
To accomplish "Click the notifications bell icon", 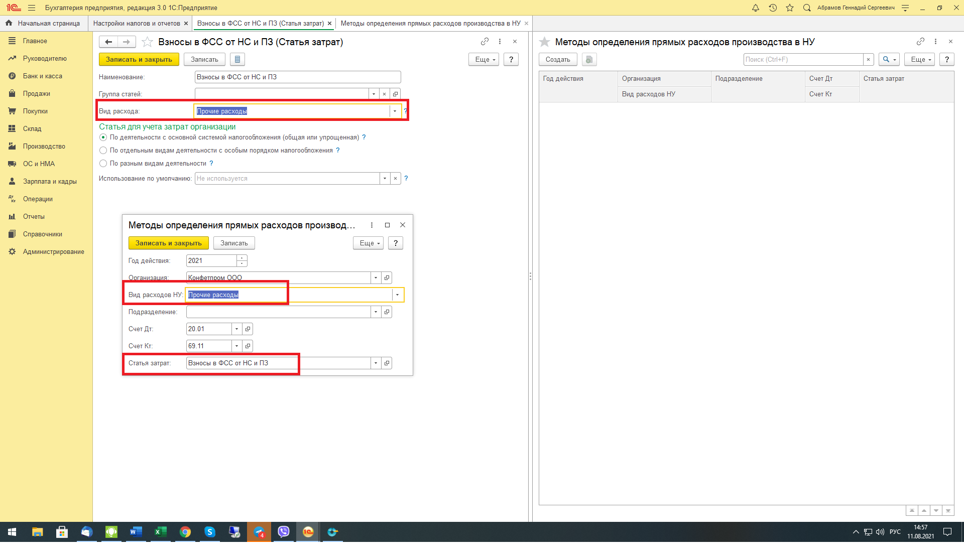I will (x=756, y=8).
